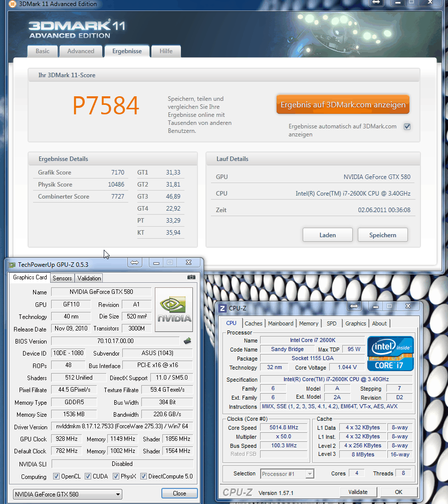
Task: Click the BIOS save chip icon
Action: coord(187,341)
